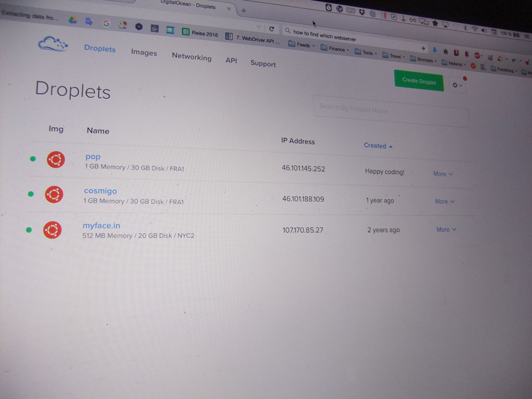This screenshot has width=532, height=399.
Task: Expand the More menu for pop
Action: coord(443,174)
